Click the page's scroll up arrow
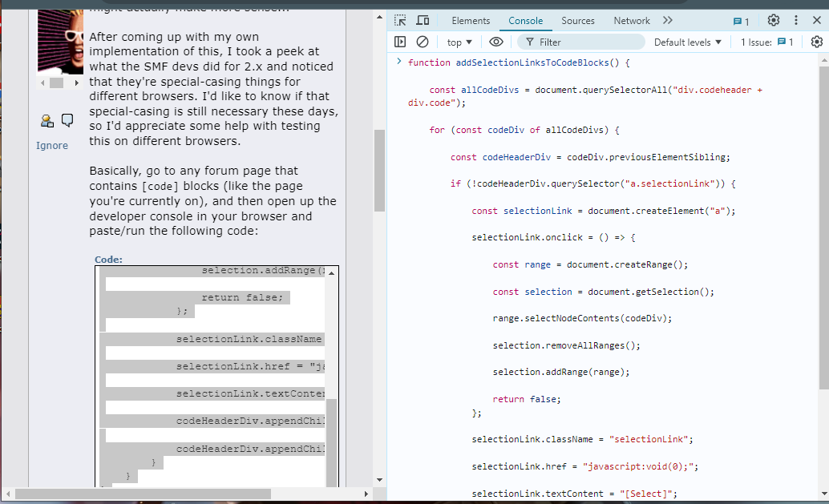829x504 pixels. [x=379, y=17]
